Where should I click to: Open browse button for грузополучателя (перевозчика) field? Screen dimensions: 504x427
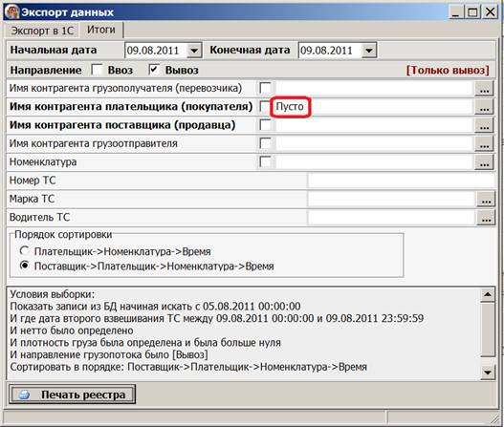(484, 88)
